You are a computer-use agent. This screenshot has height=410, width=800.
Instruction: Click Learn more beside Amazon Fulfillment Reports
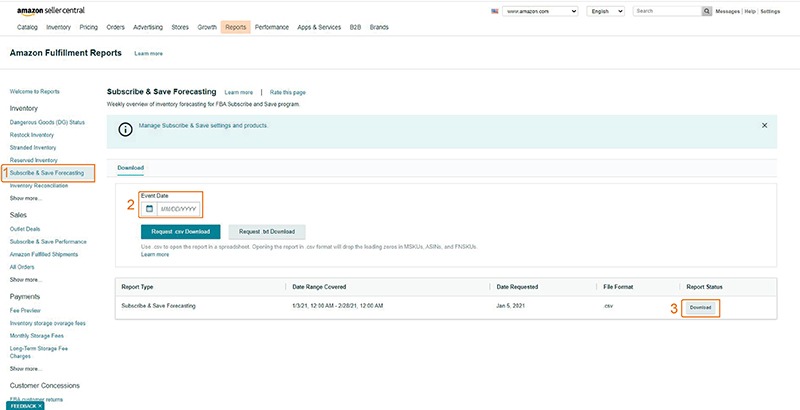(x=148, y=54)
